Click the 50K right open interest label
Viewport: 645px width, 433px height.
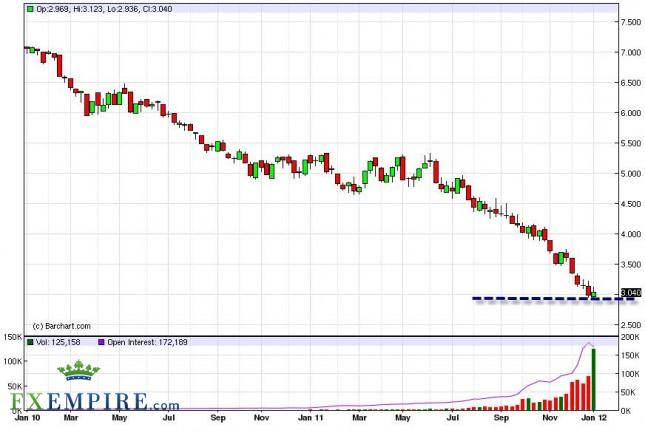[628, 392]
